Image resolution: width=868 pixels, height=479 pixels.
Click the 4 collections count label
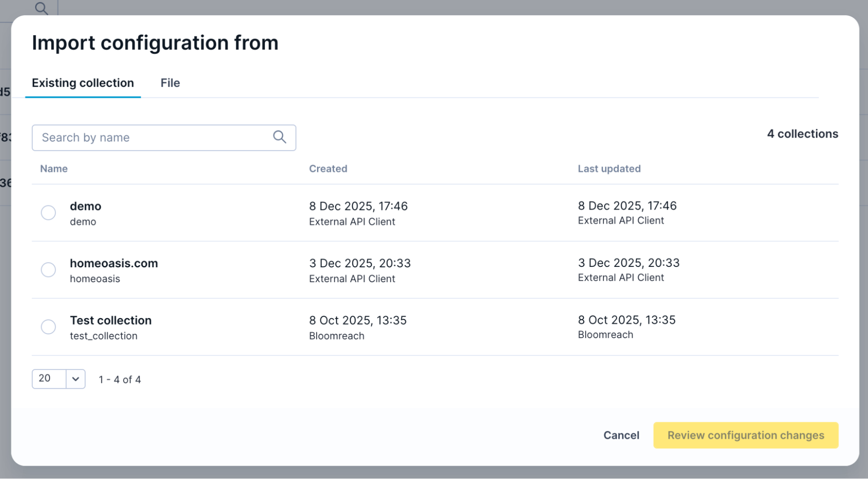(802, 134)
